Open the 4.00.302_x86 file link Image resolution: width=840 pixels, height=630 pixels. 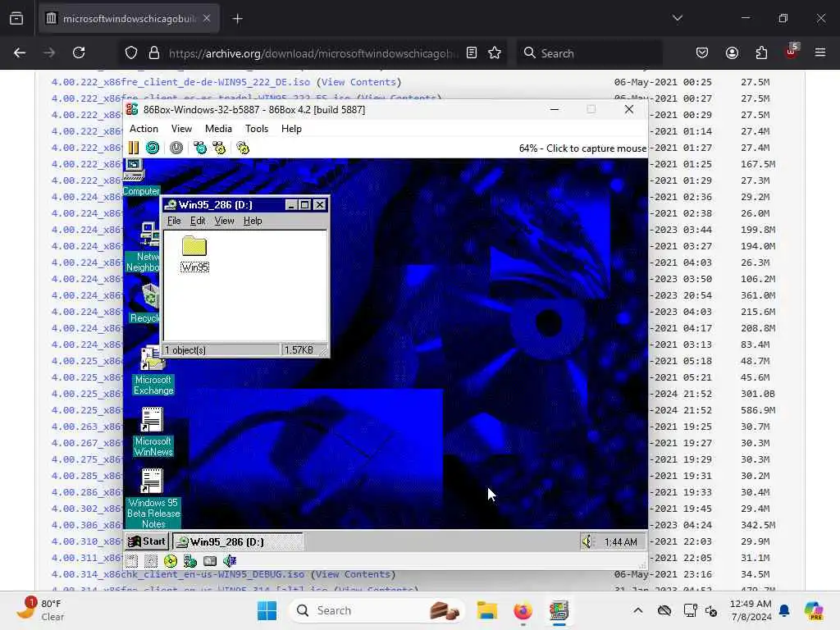point(87,509)
